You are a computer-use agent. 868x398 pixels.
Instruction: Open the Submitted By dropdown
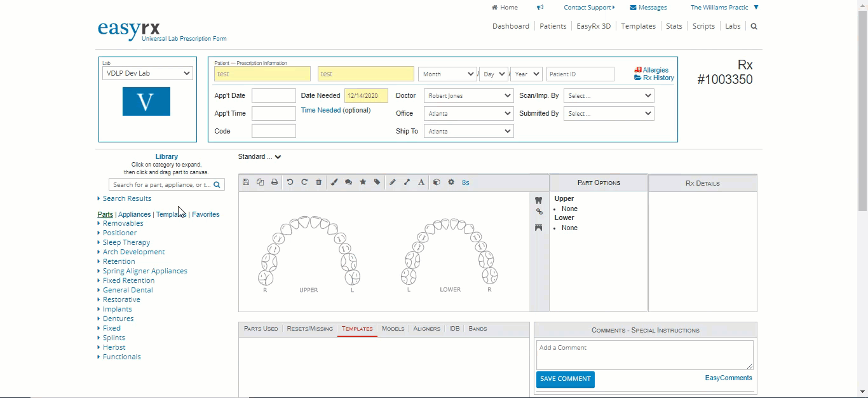coord(609,113)
